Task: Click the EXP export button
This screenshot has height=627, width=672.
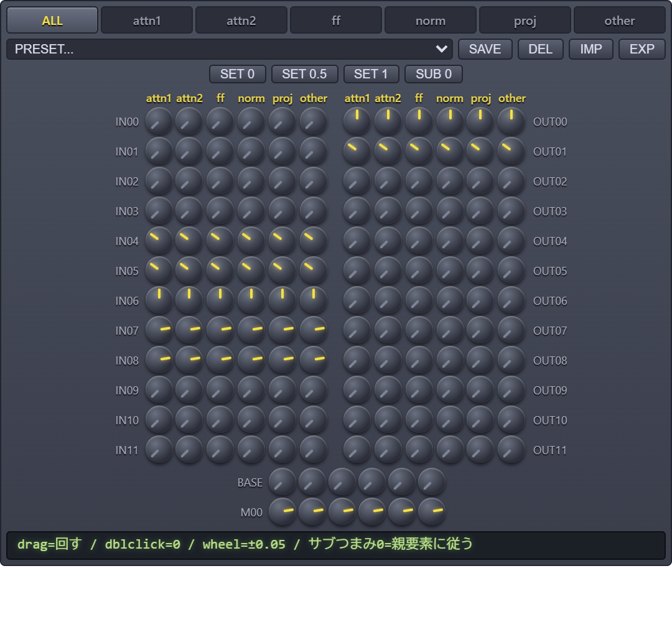Action: tap(642, 49)
